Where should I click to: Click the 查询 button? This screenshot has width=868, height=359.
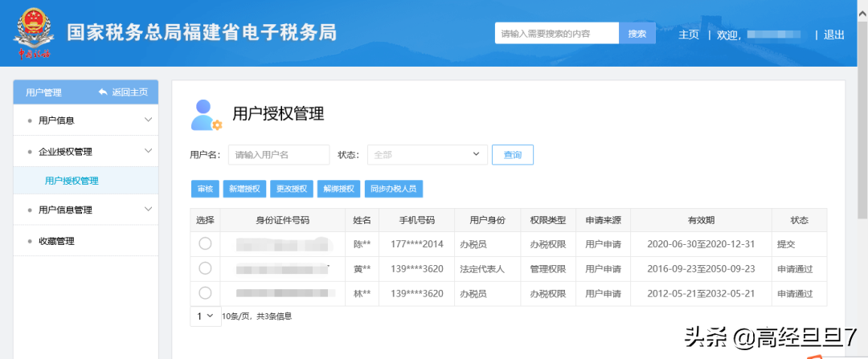(x=513, y=155)
